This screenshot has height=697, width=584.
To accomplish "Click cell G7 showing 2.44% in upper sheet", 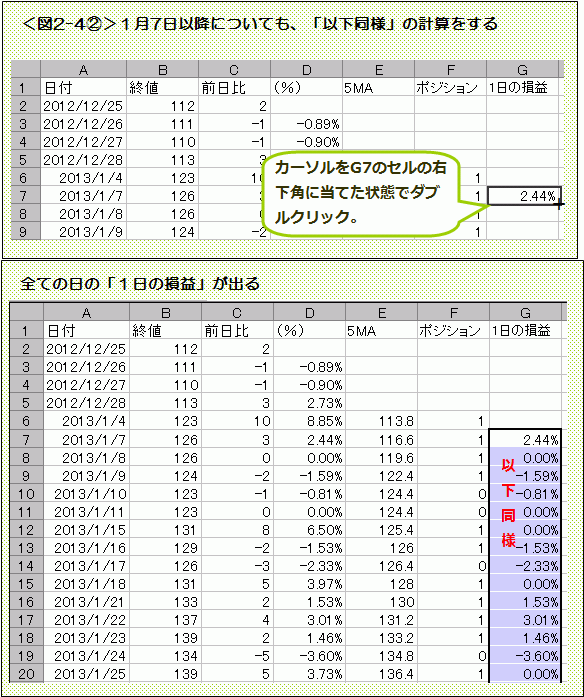I will click(524, 196).
